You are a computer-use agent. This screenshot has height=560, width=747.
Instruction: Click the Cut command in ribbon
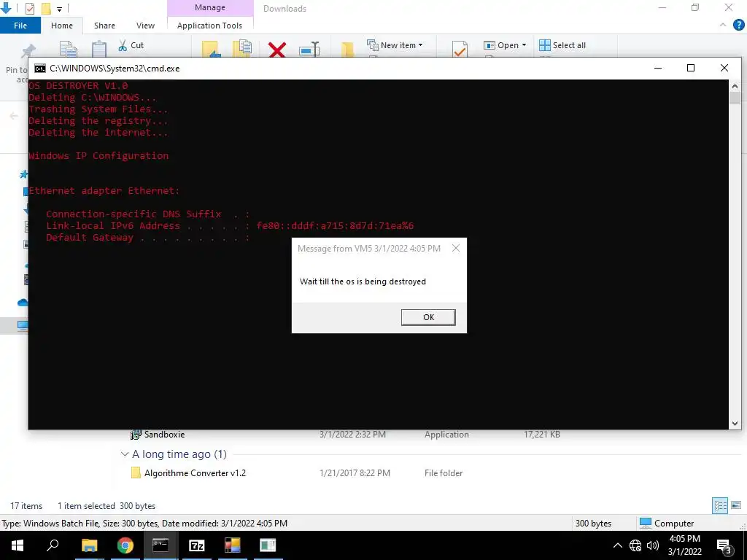(x=131, y=45)
